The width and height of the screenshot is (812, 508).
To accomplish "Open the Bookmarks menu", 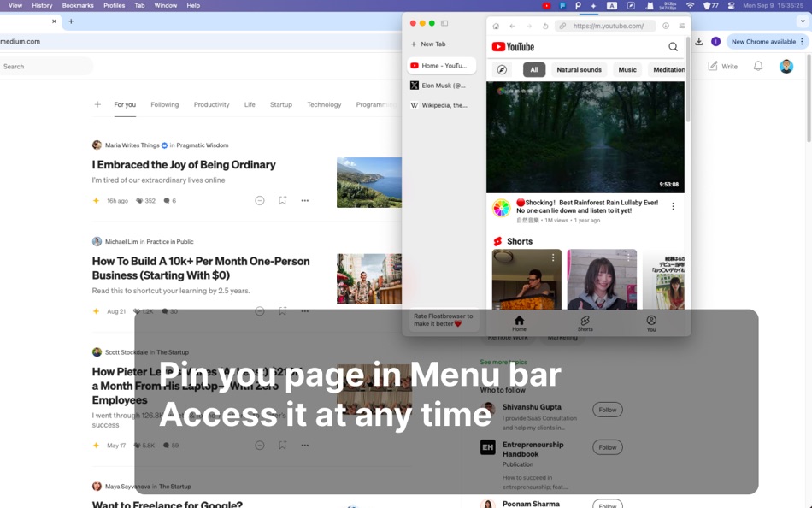I will click(78, 6).
